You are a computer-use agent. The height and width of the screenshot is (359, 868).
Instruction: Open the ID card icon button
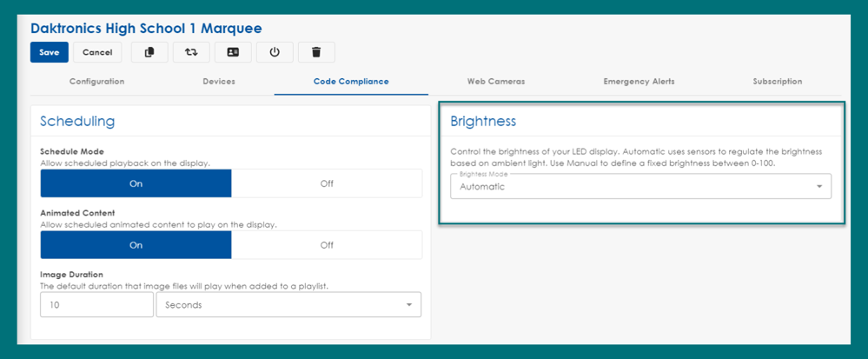(x=233, y=52)
